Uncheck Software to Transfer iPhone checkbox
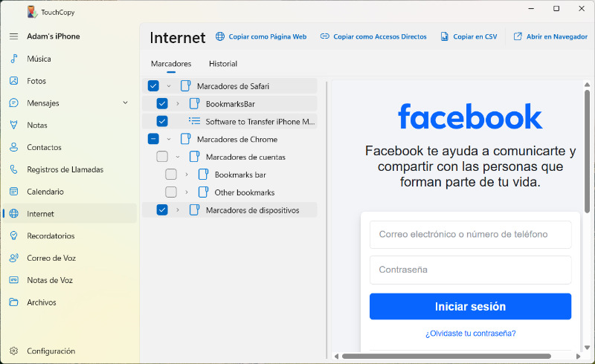Viewport: 595px width, 364px height. (162, 121)
